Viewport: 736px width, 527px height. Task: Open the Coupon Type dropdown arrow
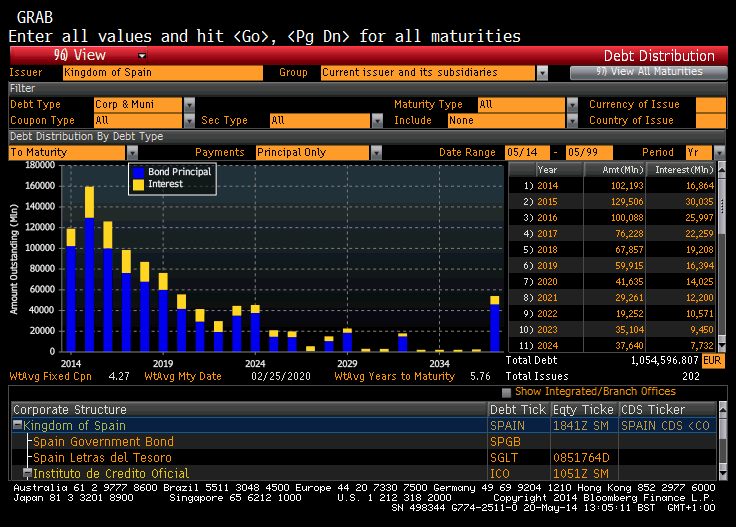(x=189, y=121)
